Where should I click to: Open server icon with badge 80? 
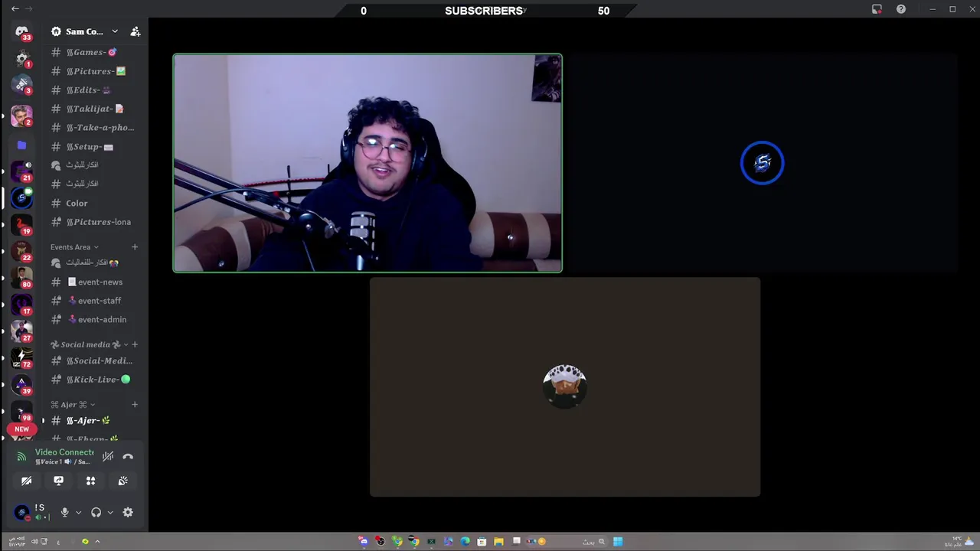coord(21,277)
